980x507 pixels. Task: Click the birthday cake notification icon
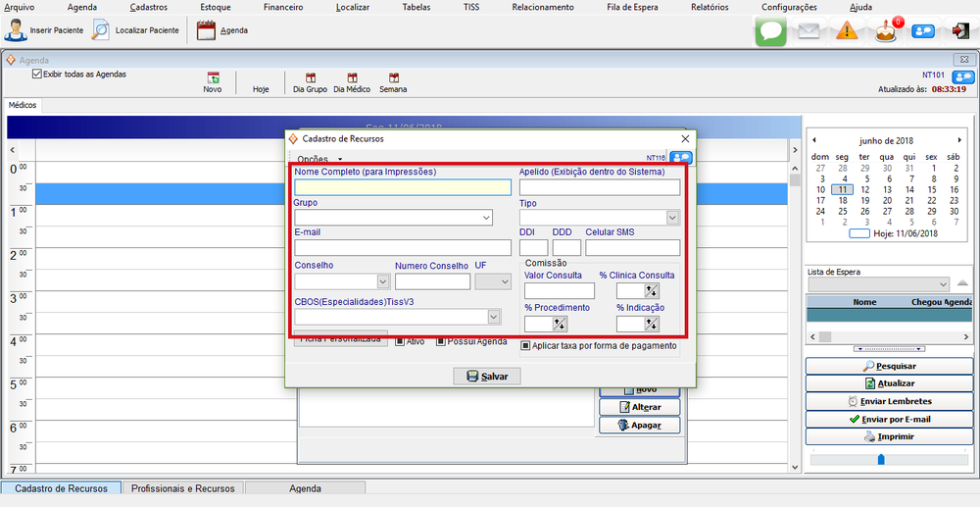pos(886,30)
